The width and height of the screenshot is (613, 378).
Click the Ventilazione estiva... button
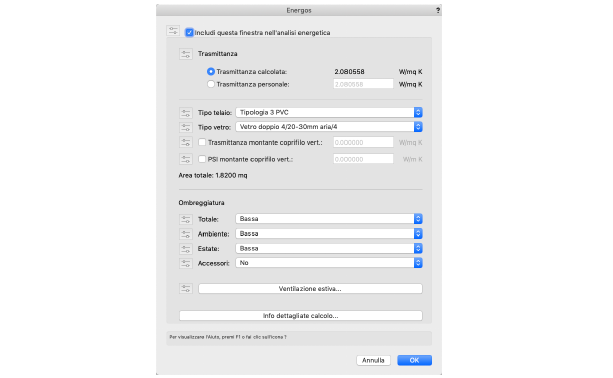[310, 289]
